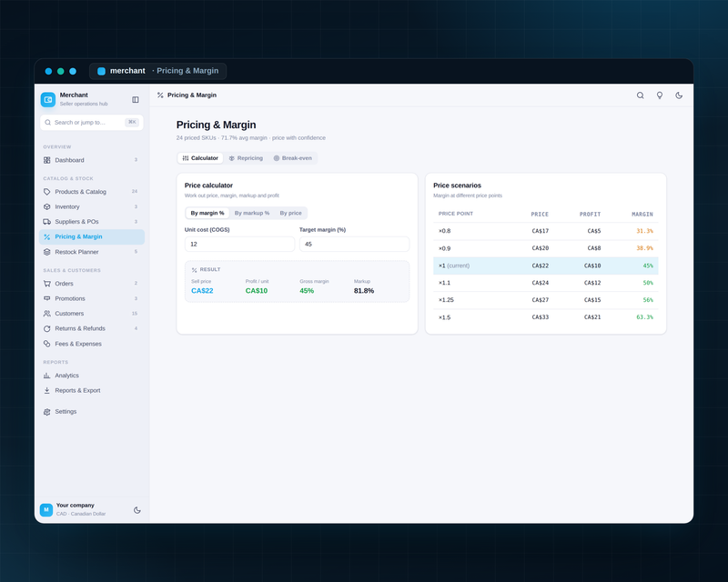Click the sliders icon on Calculator tab
Screen dimensions: 728x582
[x=186, y=158]
